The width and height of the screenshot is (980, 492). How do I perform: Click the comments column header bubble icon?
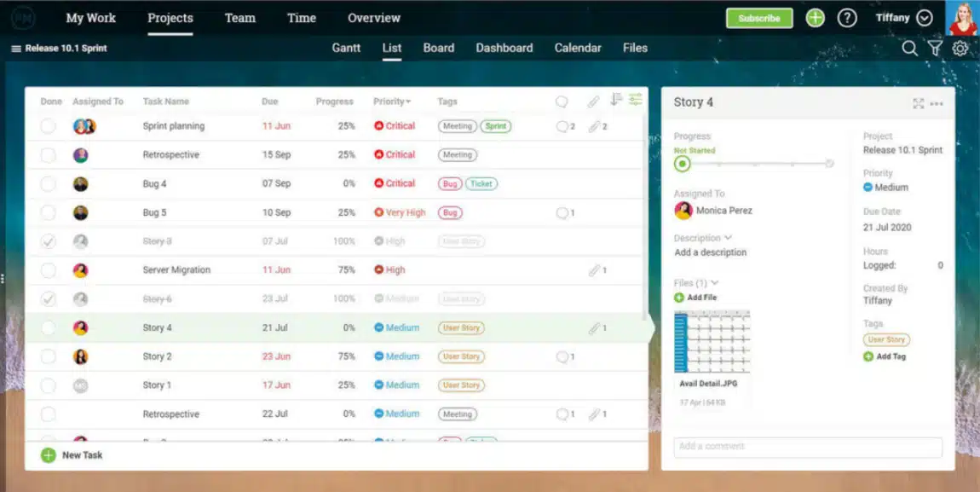[562, 101]
